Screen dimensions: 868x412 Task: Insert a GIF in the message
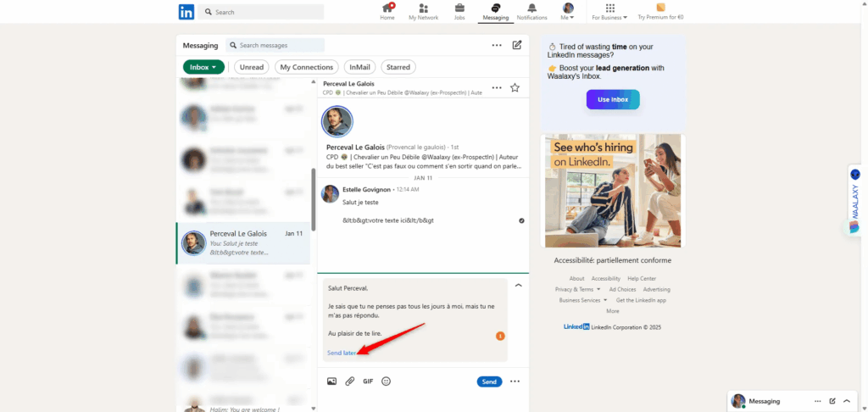[368, 381]
